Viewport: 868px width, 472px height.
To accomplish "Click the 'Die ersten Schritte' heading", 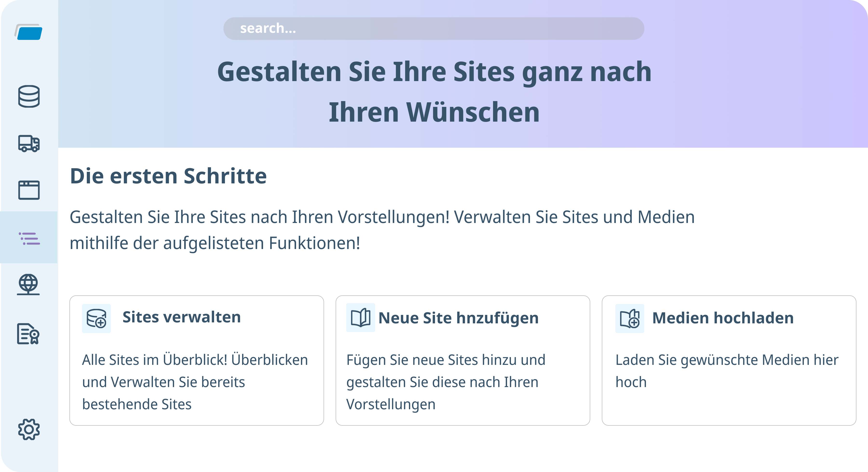I will click(x=168, y=176).
